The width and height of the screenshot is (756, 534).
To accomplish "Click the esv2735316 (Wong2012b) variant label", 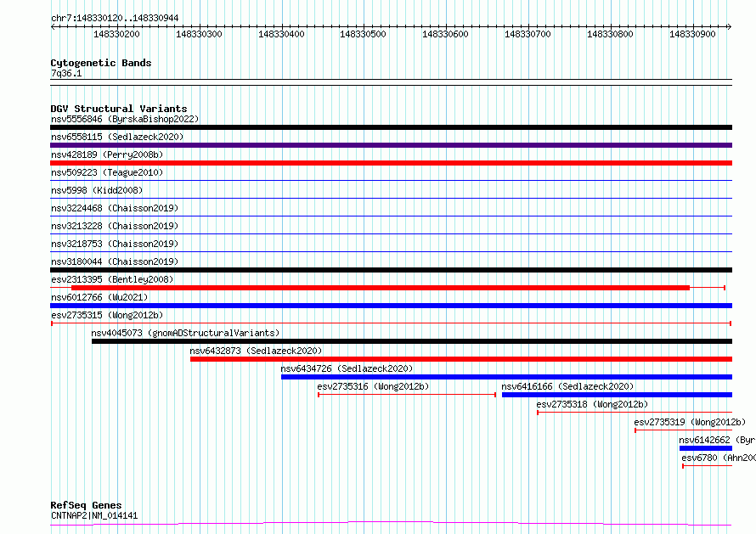I will [x=373, y=387].
